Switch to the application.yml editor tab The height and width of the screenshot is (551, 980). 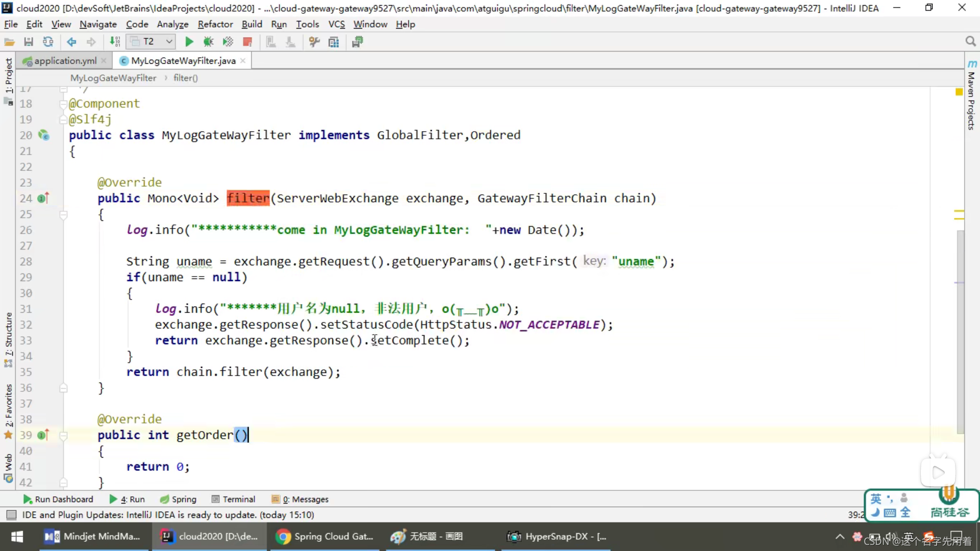65,61
